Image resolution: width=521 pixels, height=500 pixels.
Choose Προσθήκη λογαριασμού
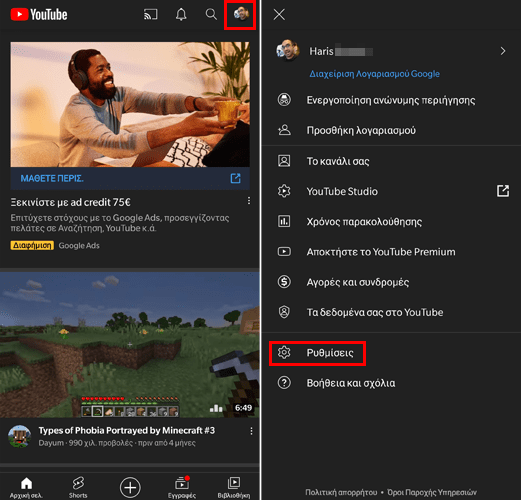[x=361, y=130]
